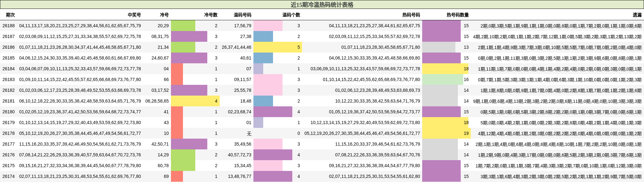Screen dimensions: 644x182
Task: Click cold number 69 in row 26174
Action: [166, 176]
